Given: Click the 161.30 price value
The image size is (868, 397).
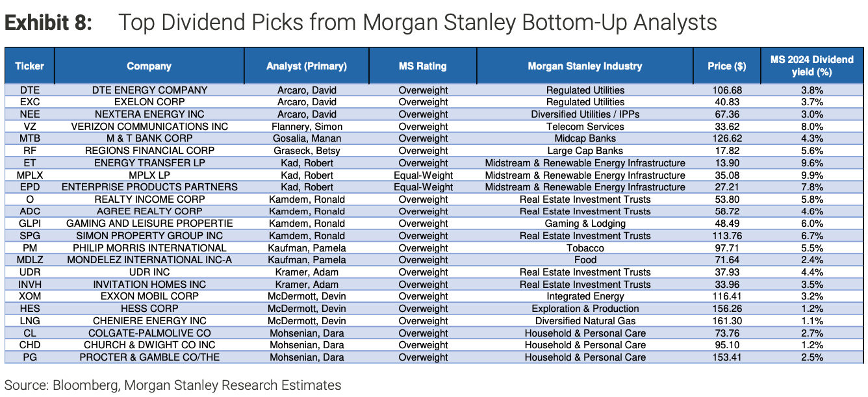Looking at the screenshot, I should click(x=726, y=321).
